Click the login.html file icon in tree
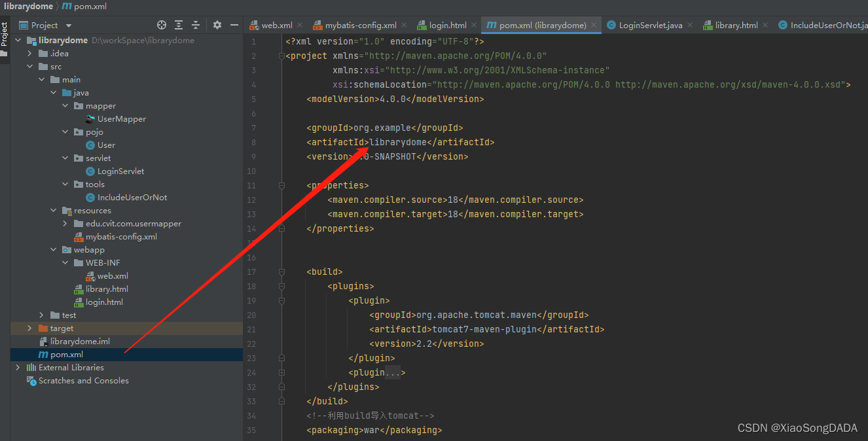The image size is (868, 441). (79, 302)
